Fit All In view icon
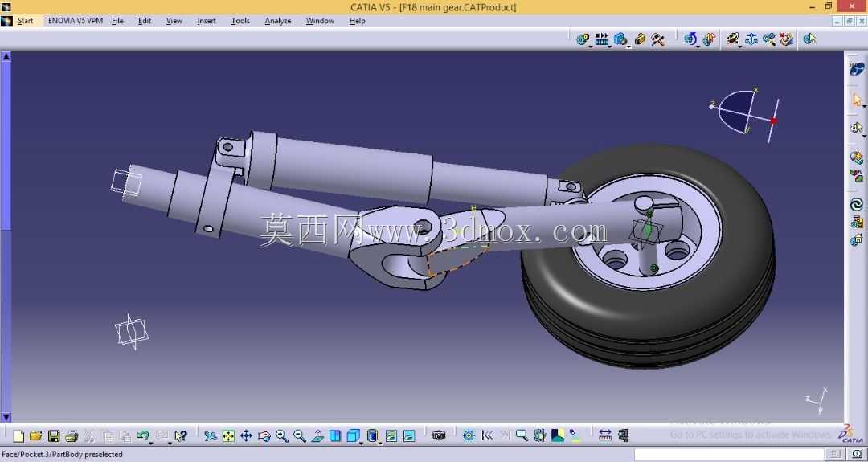The height and width of the screenshot is (462, 868). 228,436
